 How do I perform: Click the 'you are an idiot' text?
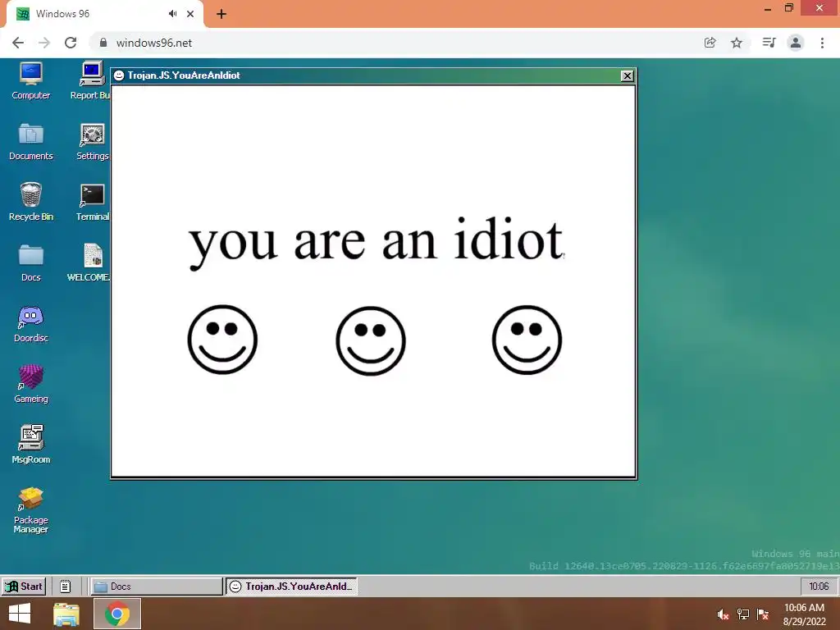376,242
